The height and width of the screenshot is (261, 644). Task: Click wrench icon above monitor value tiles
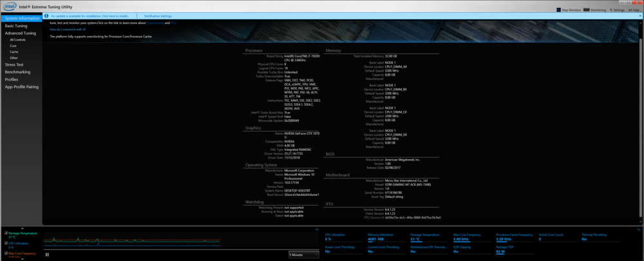tap(639, 229)
